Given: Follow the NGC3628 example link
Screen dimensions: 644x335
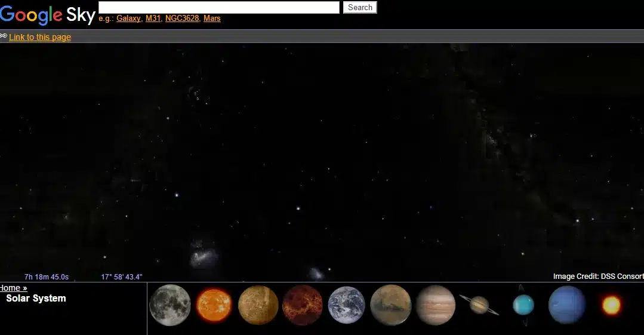Looking at the screenshot, I should [x=182, y=19].
